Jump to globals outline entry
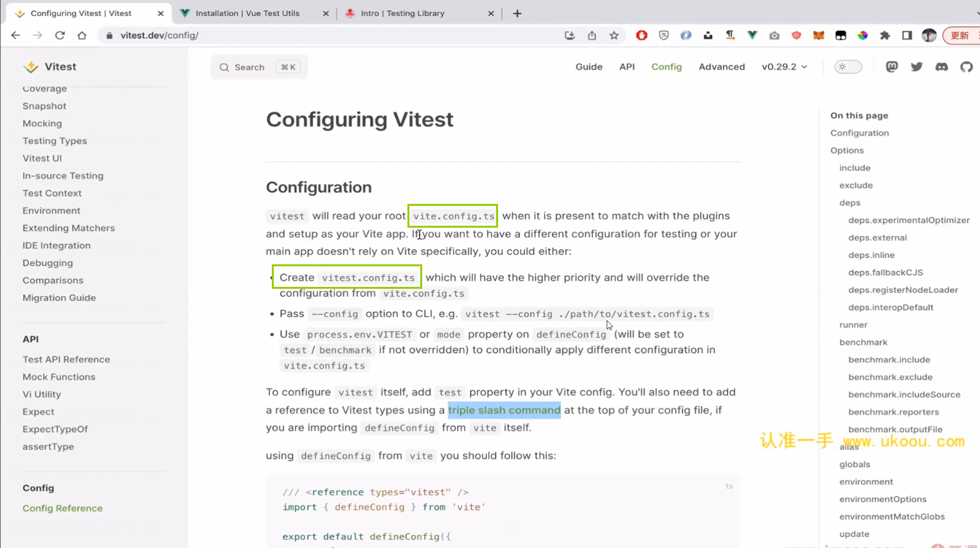 (x=855, y=464)
